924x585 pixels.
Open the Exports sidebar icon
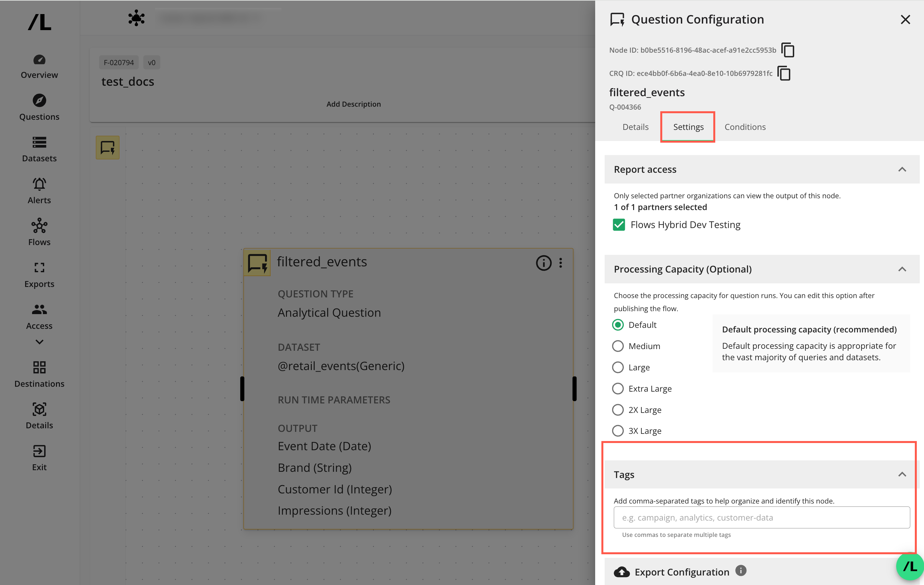tap(39, 267)
